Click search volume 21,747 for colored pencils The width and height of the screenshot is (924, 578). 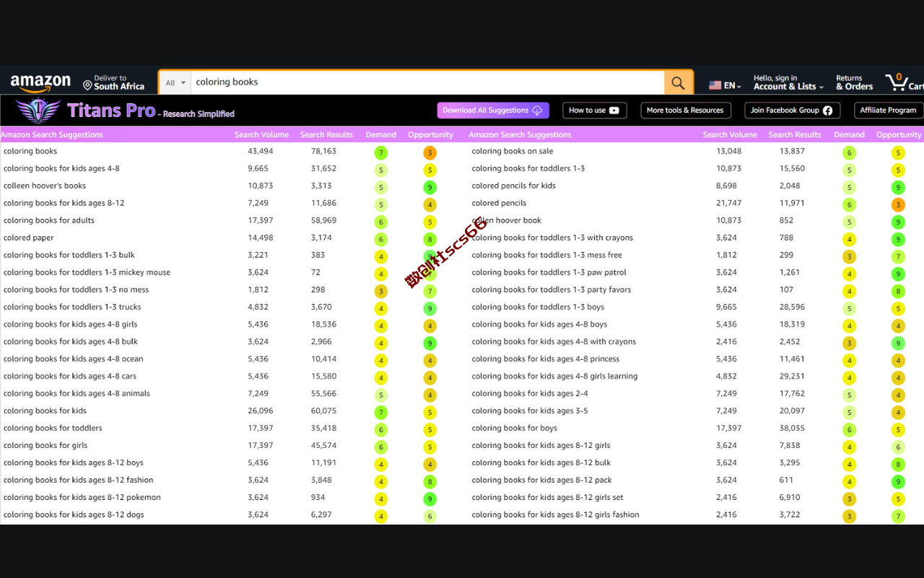[729, 203]
